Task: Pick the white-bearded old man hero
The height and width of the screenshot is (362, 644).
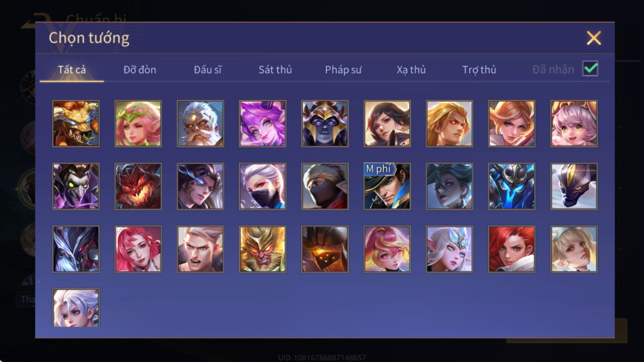Action: pyautogui.click(x=201, y=124)
